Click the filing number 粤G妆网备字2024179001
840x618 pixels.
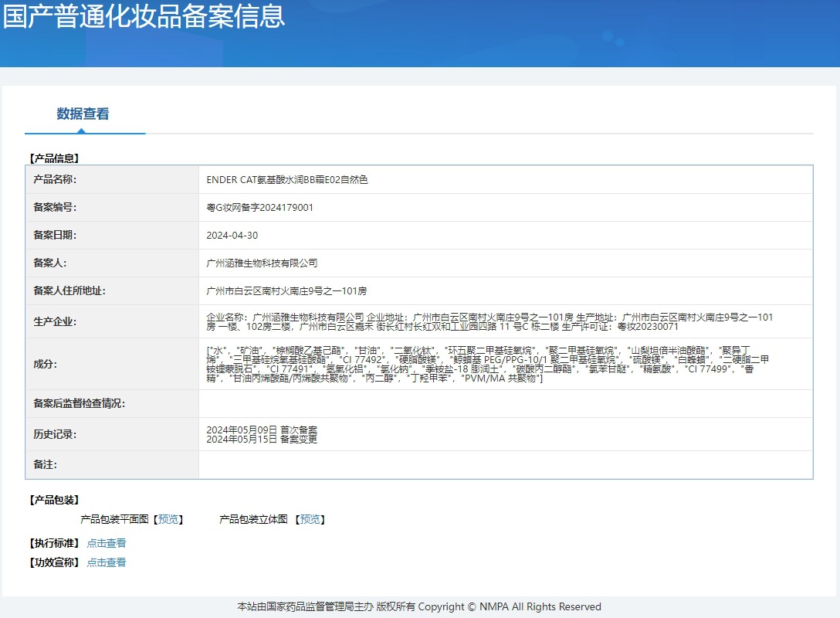(260, 208)
